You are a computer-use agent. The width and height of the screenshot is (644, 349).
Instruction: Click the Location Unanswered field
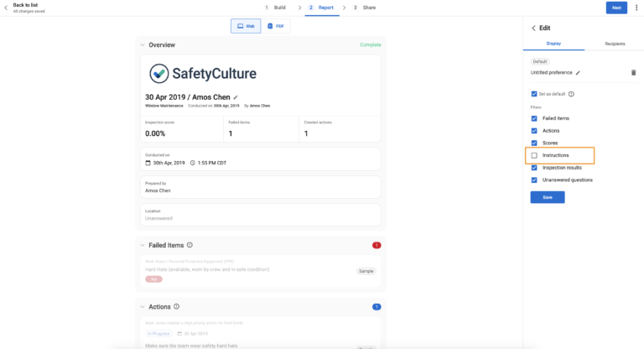[x=261, y=215]
